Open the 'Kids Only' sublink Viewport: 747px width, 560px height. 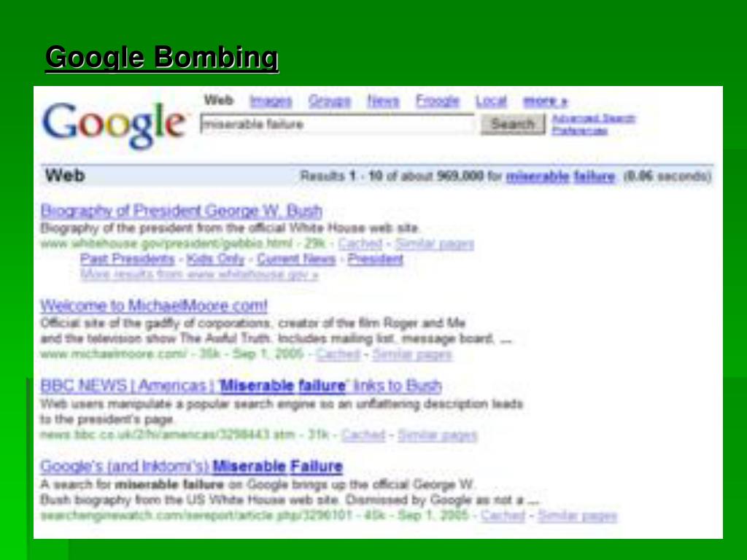pyautogui.click(x=215, y=260)
